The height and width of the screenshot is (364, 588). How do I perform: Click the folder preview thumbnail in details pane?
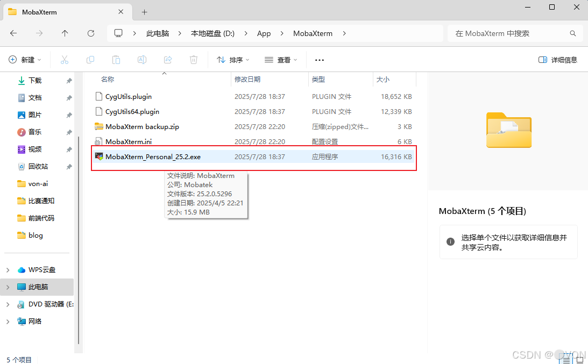509,130
